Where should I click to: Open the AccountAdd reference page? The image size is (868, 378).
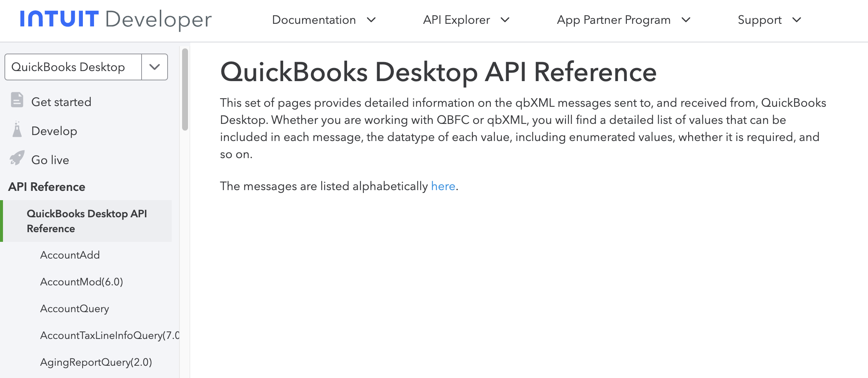(70, 255)
